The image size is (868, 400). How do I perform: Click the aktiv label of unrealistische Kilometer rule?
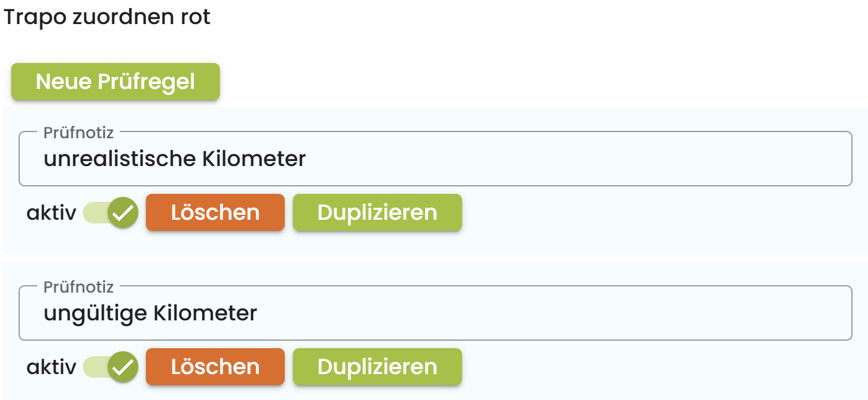coord(51,214)
